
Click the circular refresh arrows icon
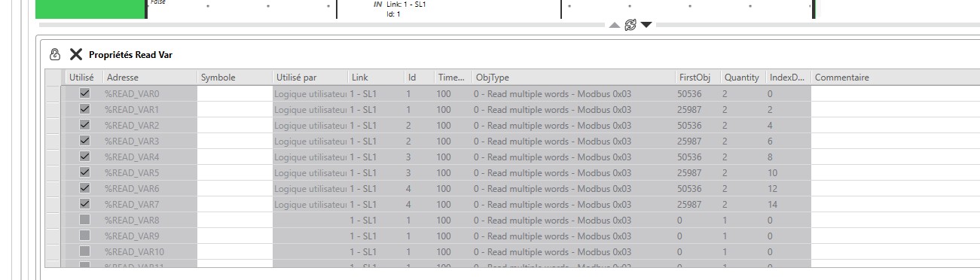pos(630,25)
